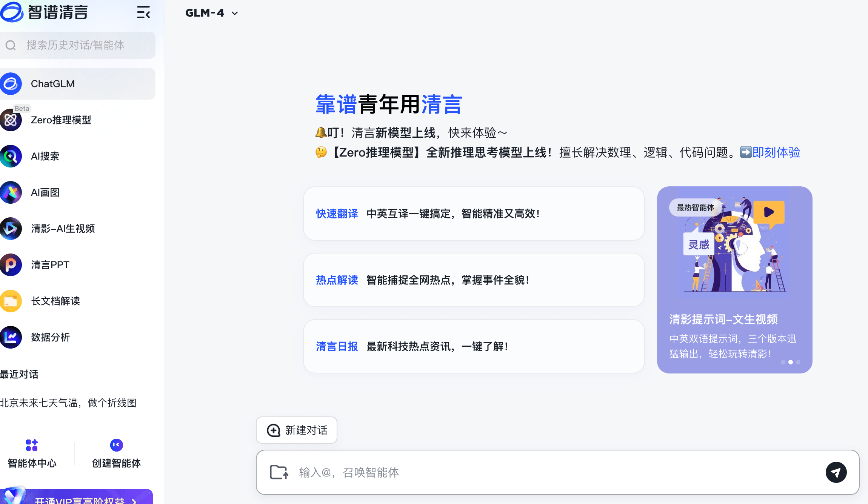868x504 pixels.
Task: Select 清影-AI生视频 menu item
Action: click(x=78, y=229)
